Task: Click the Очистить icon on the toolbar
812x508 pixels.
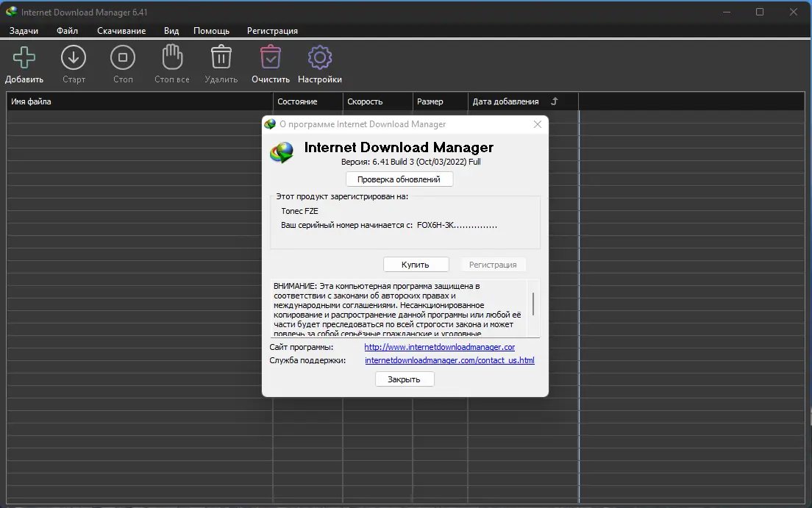Action: [270, 57]
